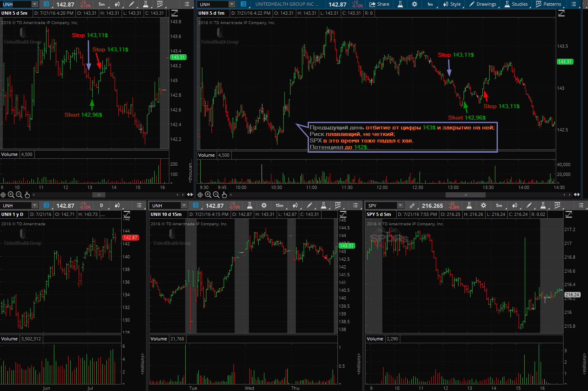
Task: Open drawings pencil in the SPY chart
Action: [x=529, y=205]
